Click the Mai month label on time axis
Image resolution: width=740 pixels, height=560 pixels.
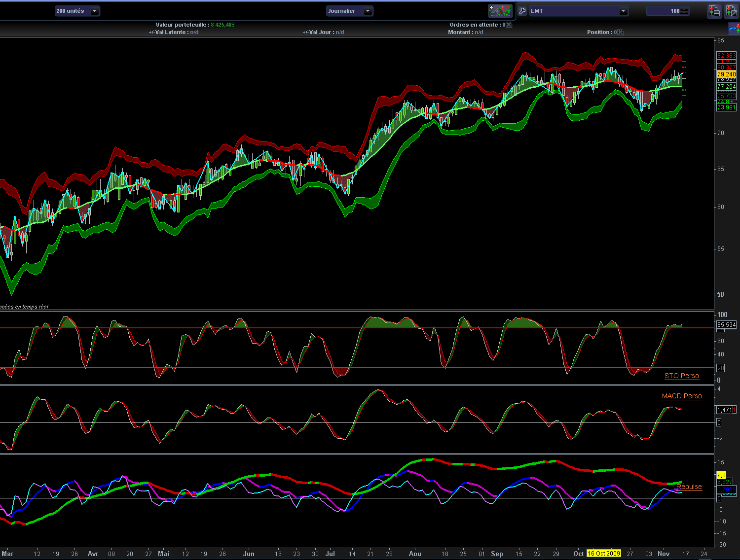[163, 554]
